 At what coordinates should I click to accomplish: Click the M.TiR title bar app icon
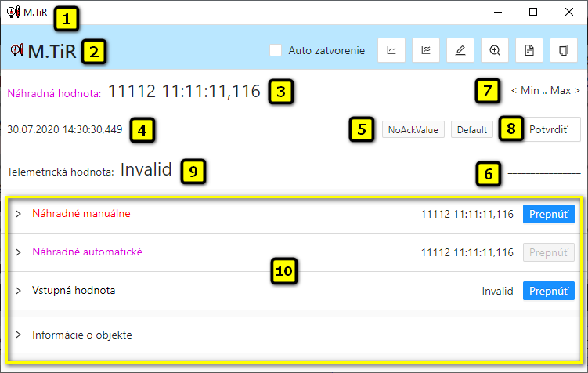(13, 12)
